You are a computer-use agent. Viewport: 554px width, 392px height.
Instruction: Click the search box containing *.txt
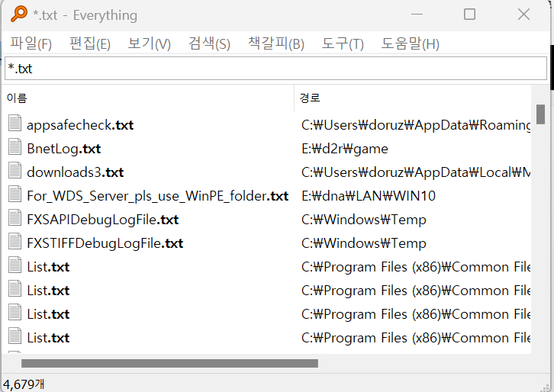275,68
